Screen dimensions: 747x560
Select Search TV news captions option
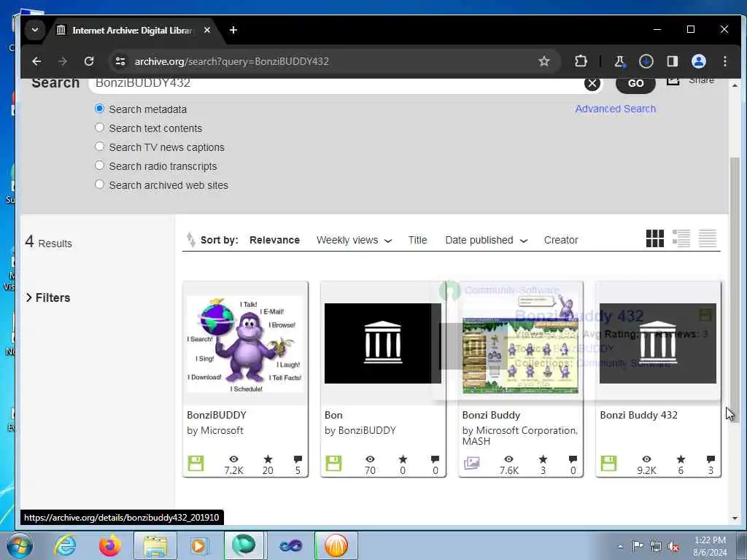[x=99, y=147]
